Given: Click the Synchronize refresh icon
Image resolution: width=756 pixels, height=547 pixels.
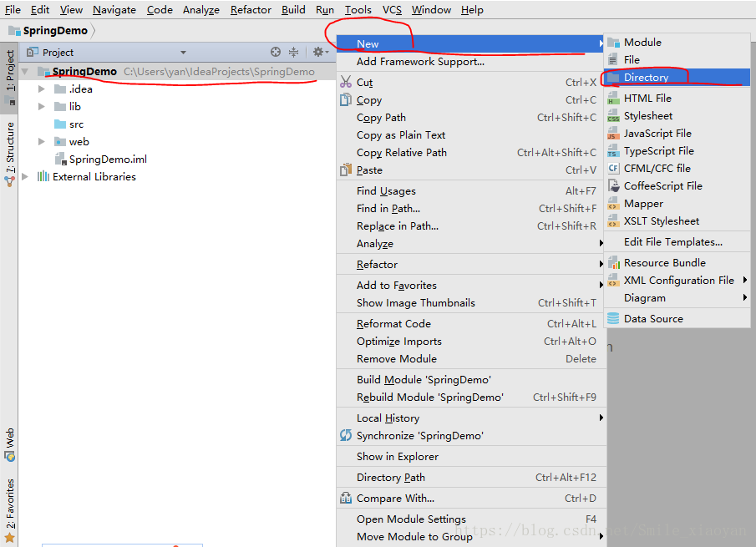Looking at the screenshot, I should point(346,435).
